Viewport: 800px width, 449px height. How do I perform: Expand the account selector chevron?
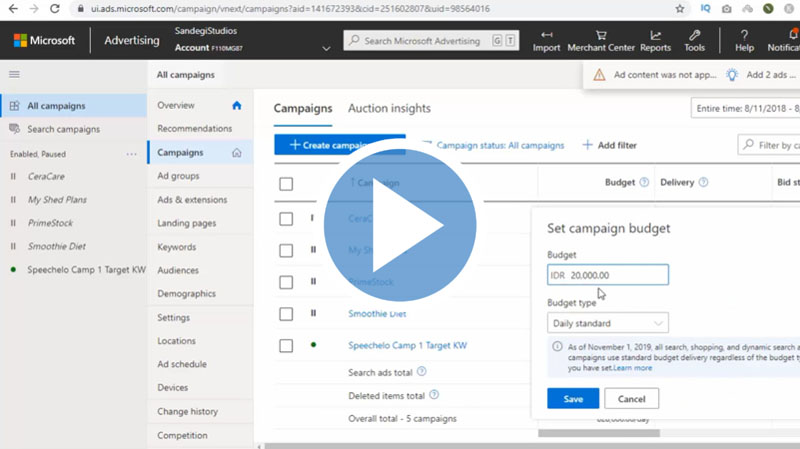point(327,48)
